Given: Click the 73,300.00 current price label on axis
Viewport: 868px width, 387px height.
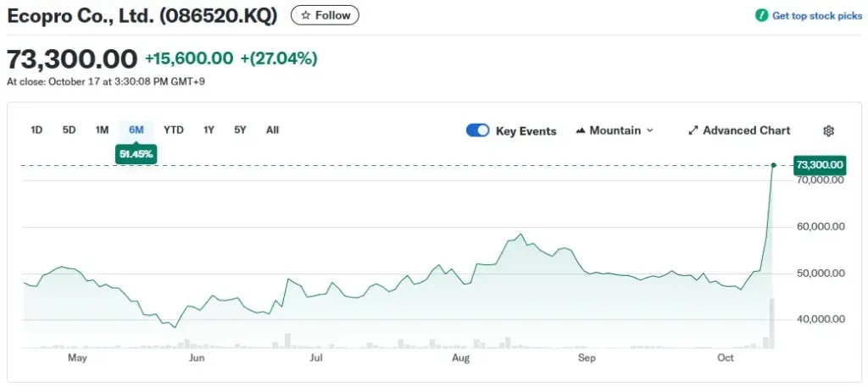Looking at the screenshot, I should (x=820, y=164).
